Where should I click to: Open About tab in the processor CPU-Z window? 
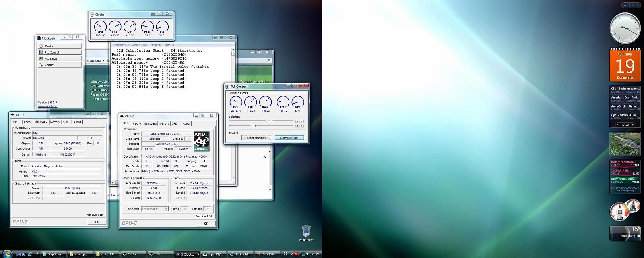coord(186,123)
